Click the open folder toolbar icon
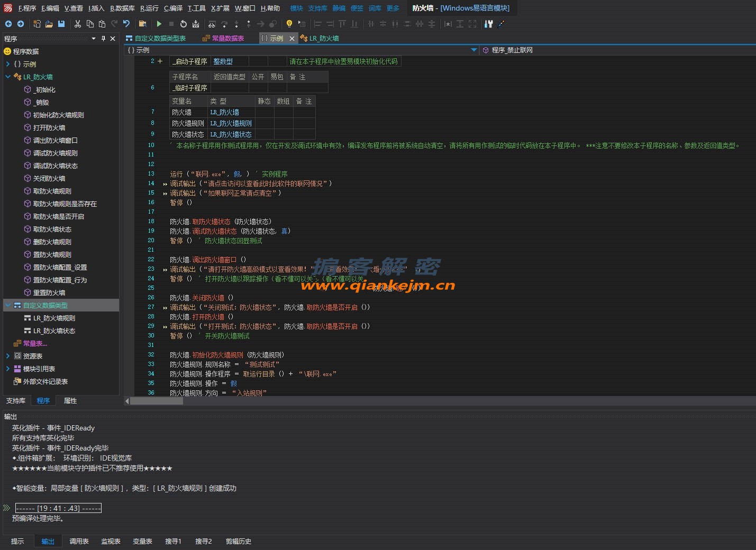Screen dimensions: 756x550 pyautogui.click(x=49, y=24)
